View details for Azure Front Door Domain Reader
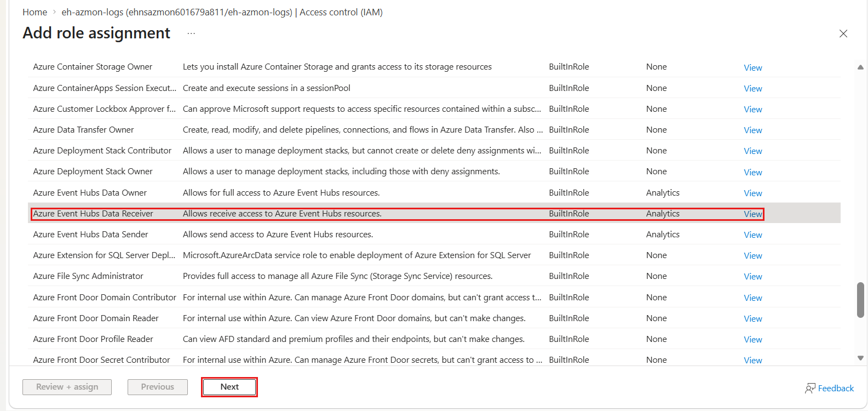 pyautogui.click(x=752, y=318)
